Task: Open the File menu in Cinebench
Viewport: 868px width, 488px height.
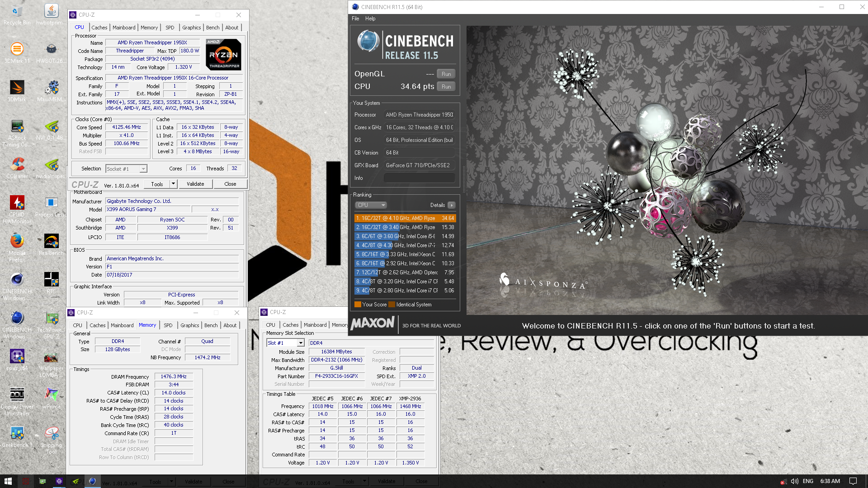Action: tap(355, 19)
